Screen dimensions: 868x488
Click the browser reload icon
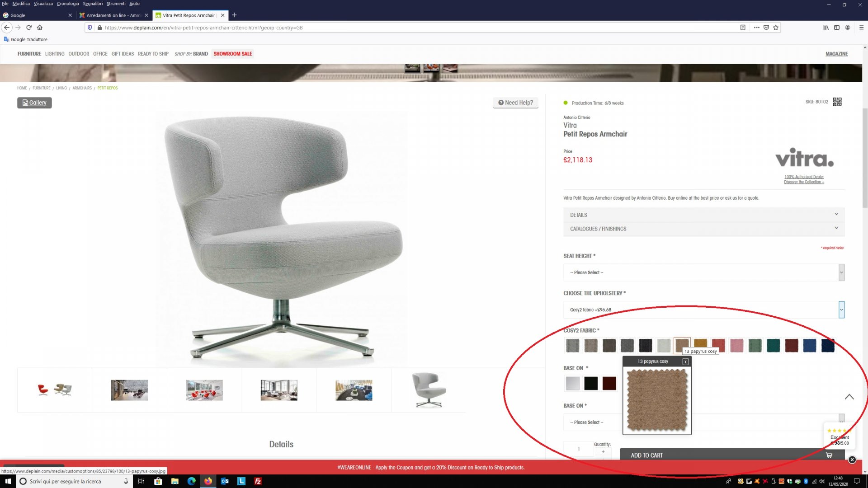point(29,28)
